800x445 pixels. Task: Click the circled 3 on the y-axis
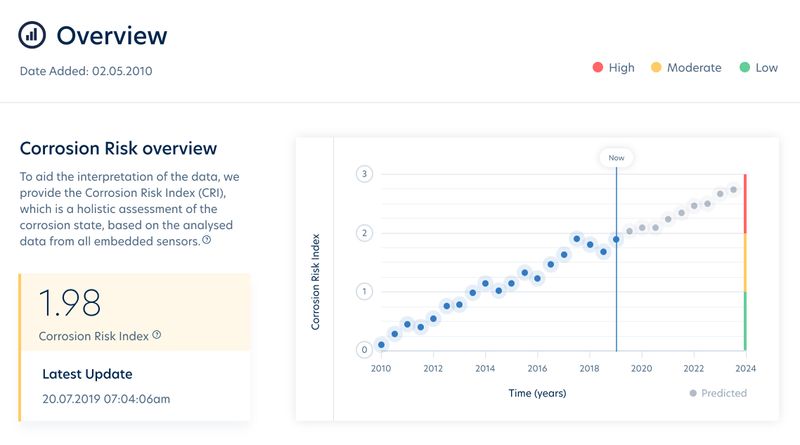[365, 174]
